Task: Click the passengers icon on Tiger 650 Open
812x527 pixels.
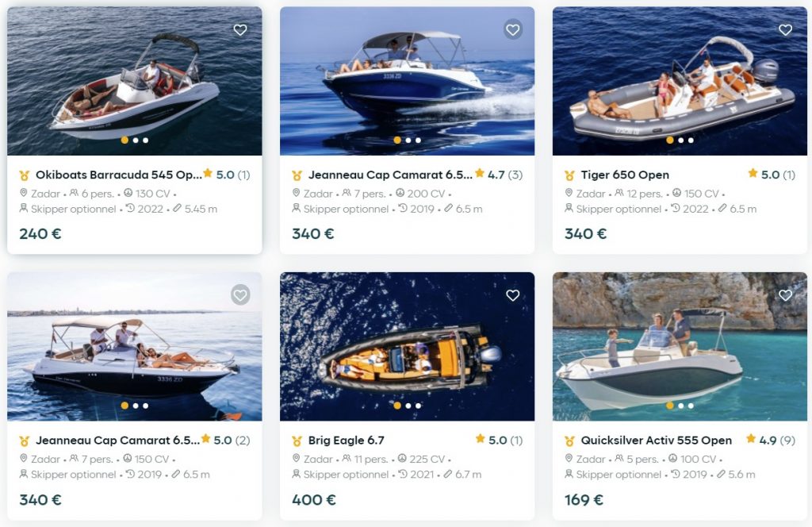Action: coord(622,193)
